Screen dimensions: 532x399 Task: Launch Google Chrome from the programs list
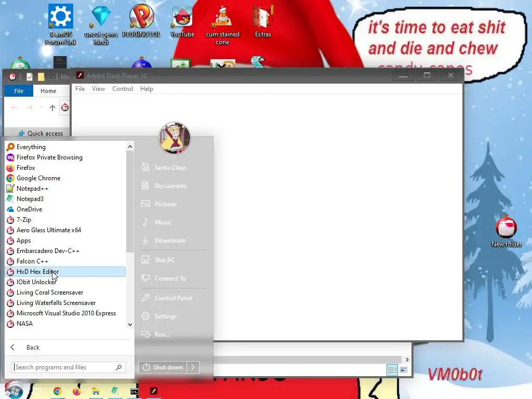(x=65, y=178)
